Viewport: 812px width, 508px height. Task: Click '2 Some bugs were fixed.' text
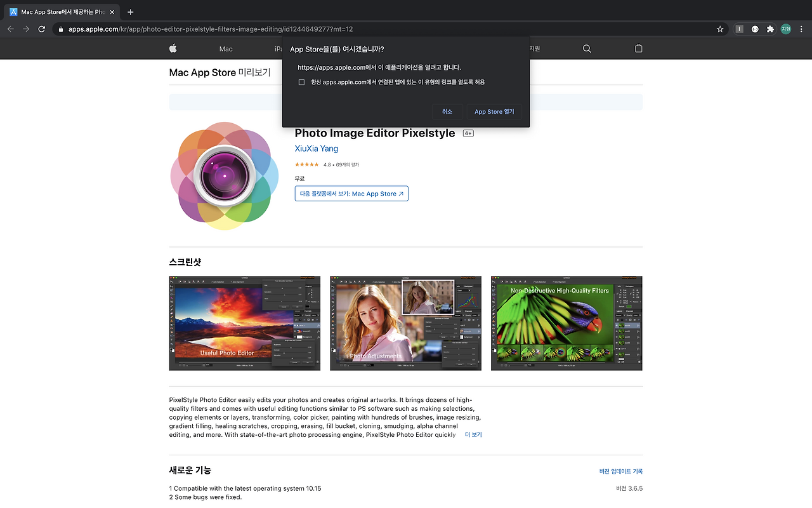[206, 497]
